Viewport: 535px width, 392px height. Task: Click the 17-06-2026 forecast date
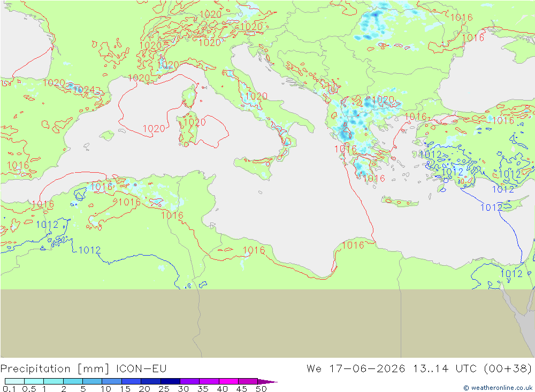click(367, 369)
